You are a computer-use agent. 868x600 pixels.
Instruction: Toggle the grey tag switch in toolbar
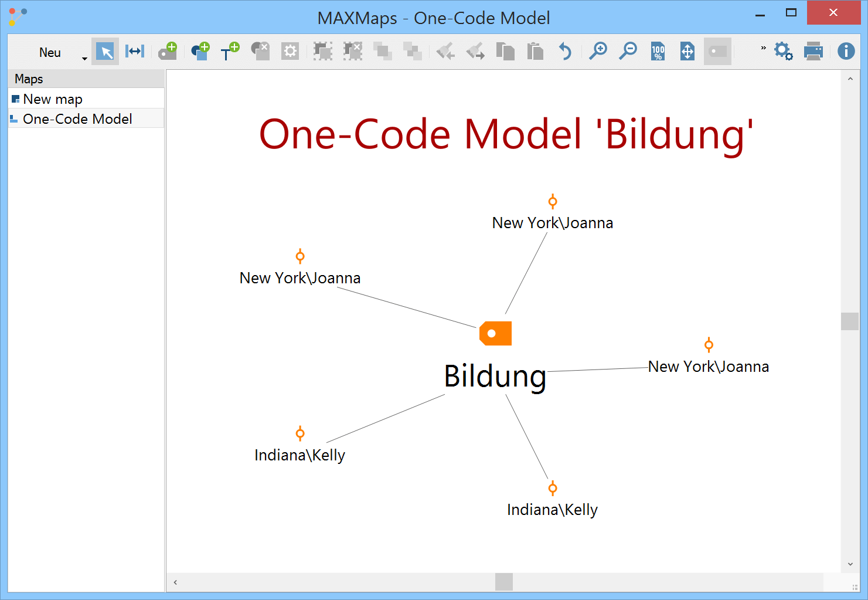coord(717,52)
